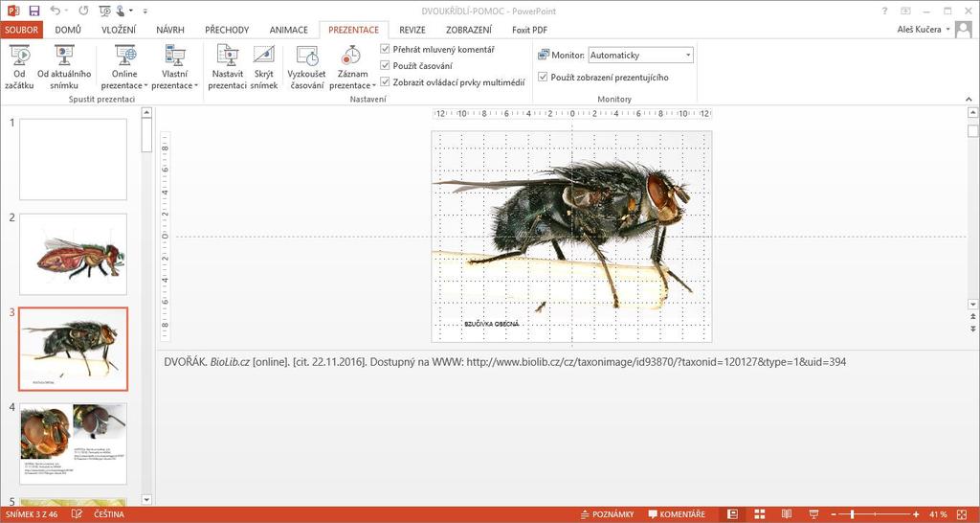980x523 pixels.
Task: Open KOMENTÁŘE comments pane
Action: (x=677, y=514)
